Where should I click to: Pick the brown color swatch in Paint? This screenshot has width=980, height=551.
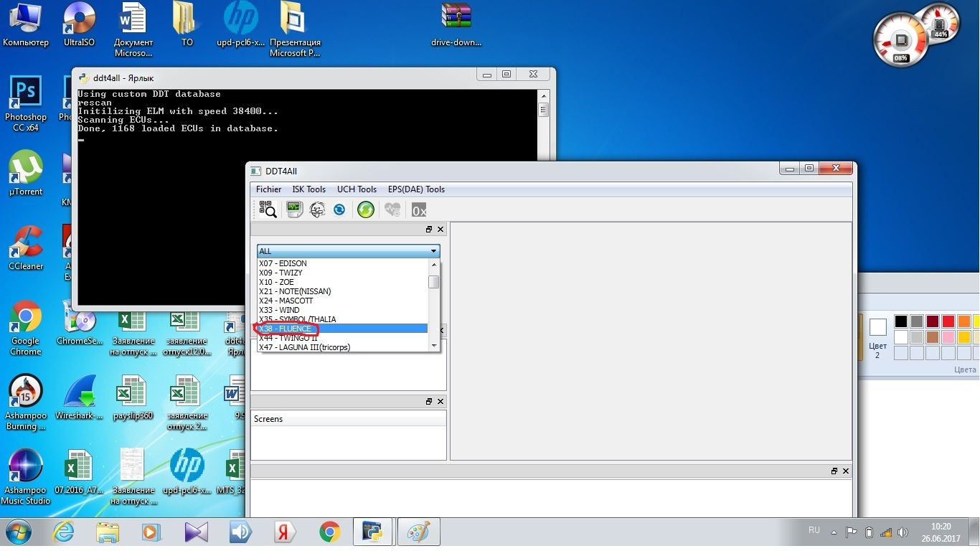[x=933, y=337]
